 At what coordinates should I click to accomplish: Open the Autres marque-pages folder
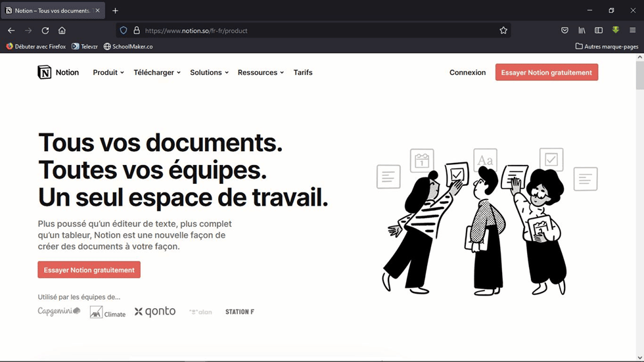pos(607,47)
